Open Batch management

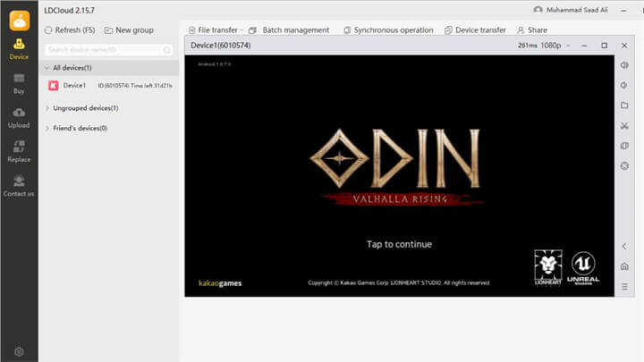(x=289, y=29)
